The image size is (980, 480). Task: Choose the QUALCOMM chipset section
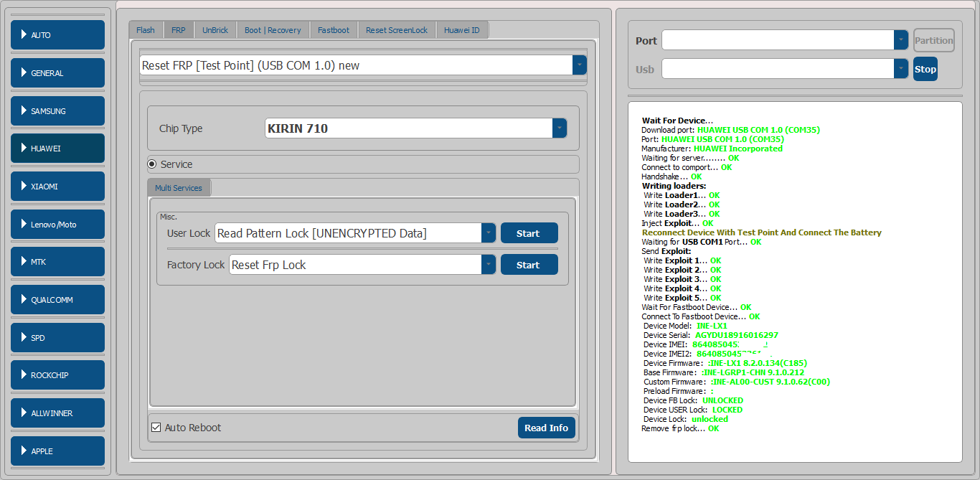point(57,300)
